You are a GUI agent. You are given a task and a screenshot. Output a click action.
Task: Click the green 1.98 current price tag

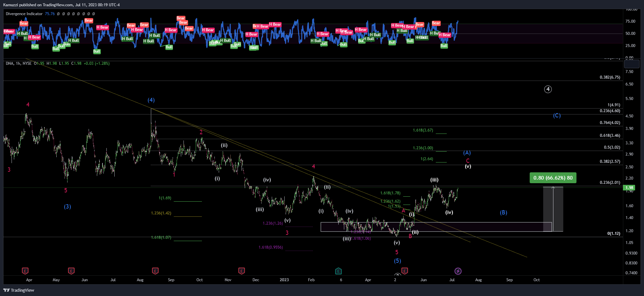point(630,188)
